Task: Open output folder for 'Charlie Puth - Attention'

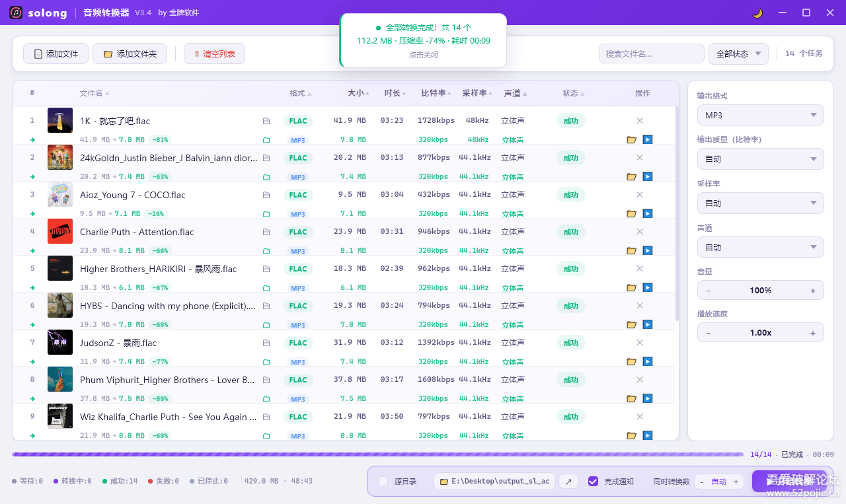Action: [x=631, y=250]
